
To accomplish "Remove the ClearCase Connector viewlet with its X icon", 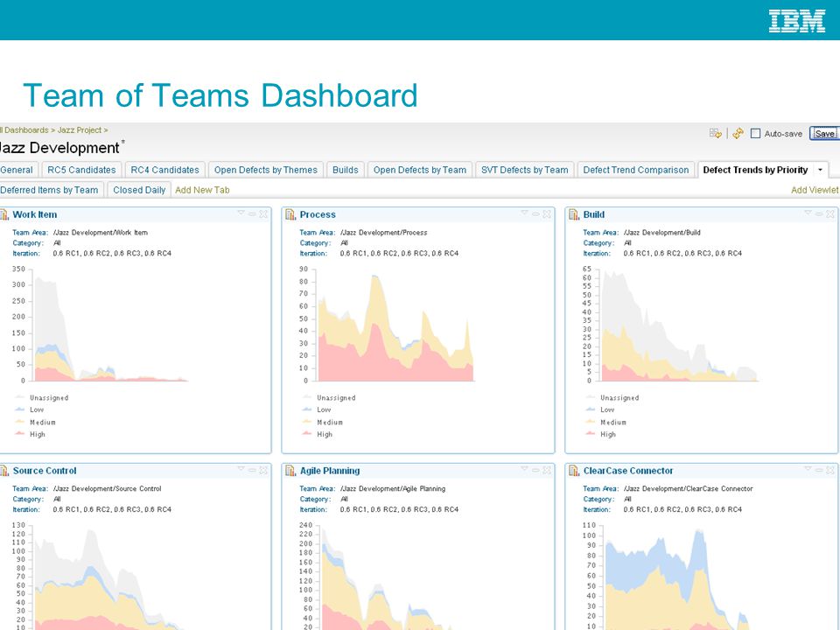I will (829, 470).
